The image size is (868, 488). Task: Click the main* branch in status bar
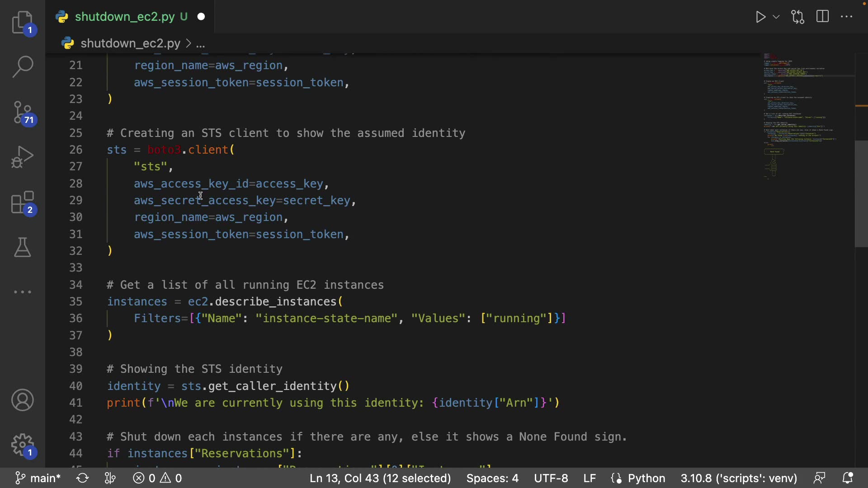point(38,478)
